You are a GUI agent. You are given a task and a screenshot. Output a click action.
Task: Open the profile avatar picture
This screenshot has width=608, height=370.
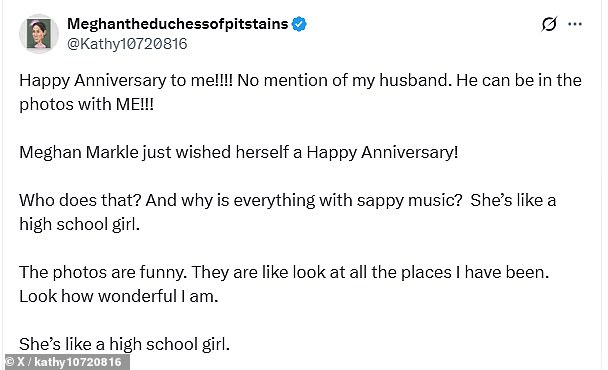click(x=39, y=34)
